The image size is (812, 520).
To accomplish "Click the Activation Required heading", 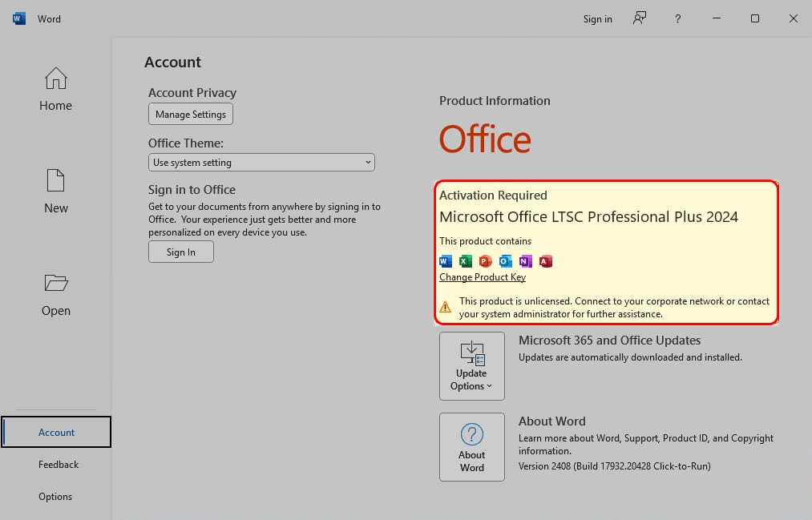I will [x=493, y=196].
